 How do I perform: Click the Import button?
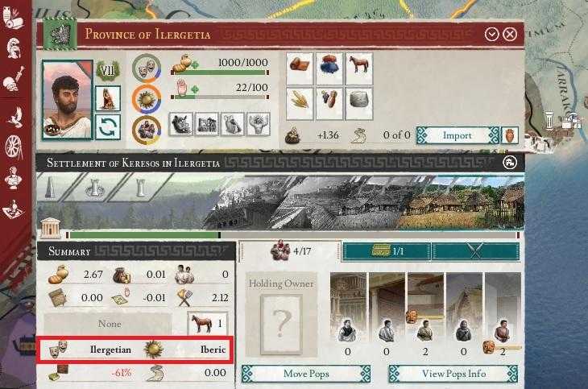(x=458, y=135)
